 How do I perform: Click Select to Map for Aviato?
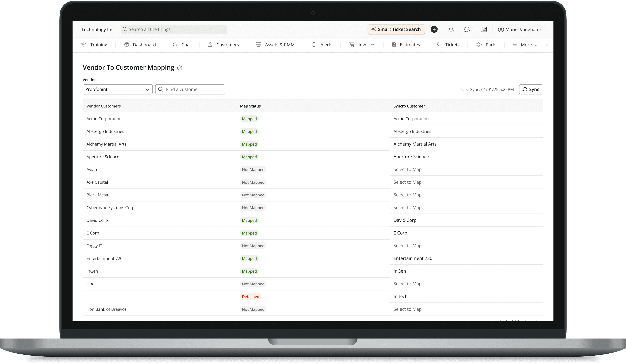point(407,169)
